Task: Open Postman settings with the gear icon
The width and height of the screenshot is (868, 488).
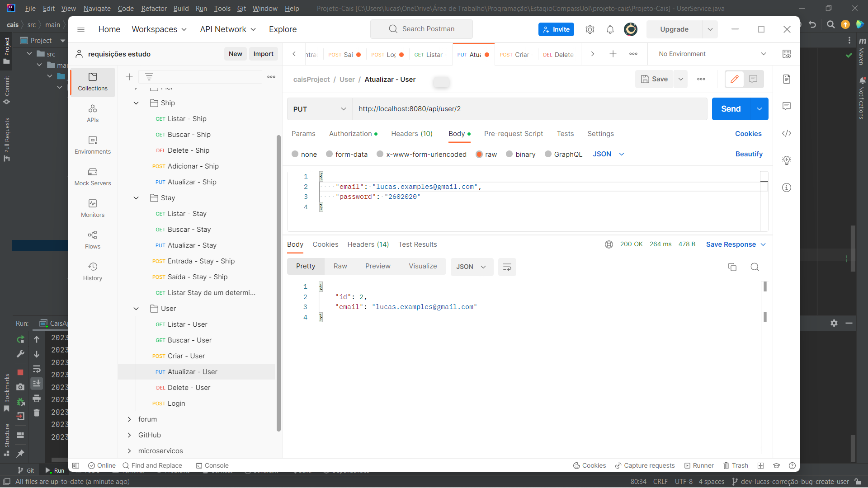Action: click(x=590, y=29)
